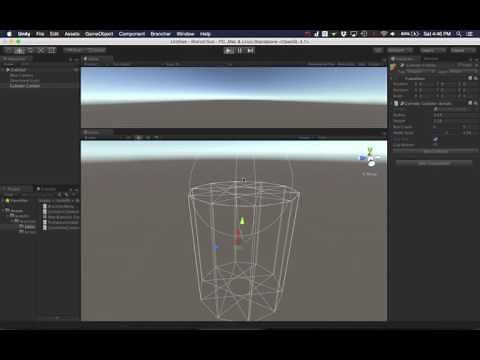Open the Account dropdown in toolbar
Image resolution: width=480 pixels, height=360 pixels.
pos(399,50)
